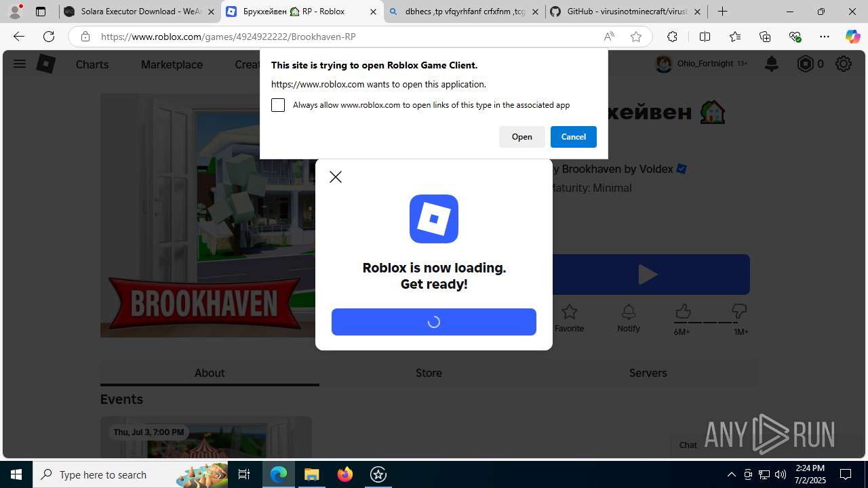The width and height of the screenshot is (868, 488).
Task: Open Roblox notifications bell
Action: (x=772, y=64)
